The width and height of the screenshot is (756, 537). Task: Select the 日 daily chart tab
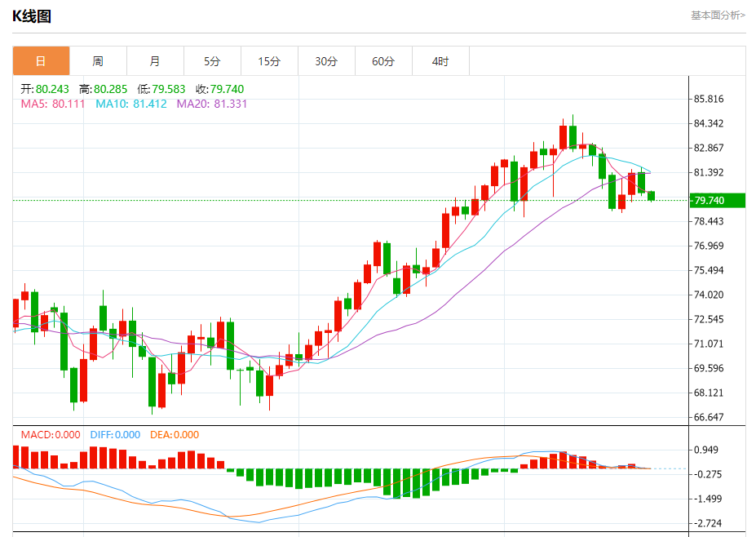click(x=41, y=60)
